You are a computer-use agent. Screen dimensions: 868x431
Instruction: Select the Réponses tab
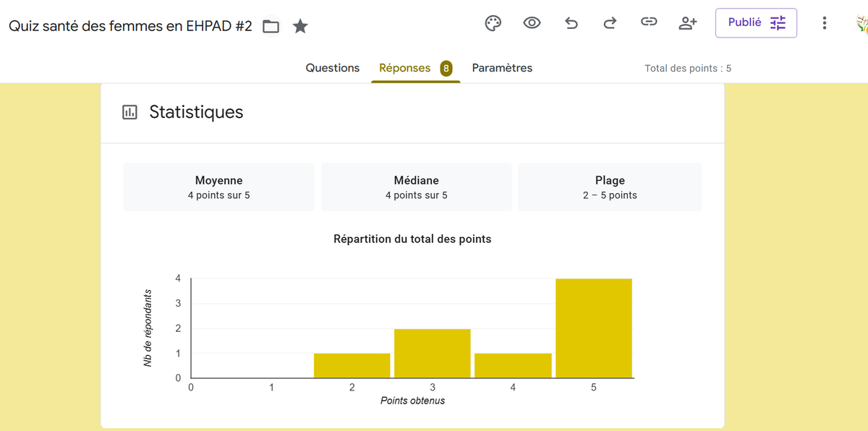[x=405, y=68]
